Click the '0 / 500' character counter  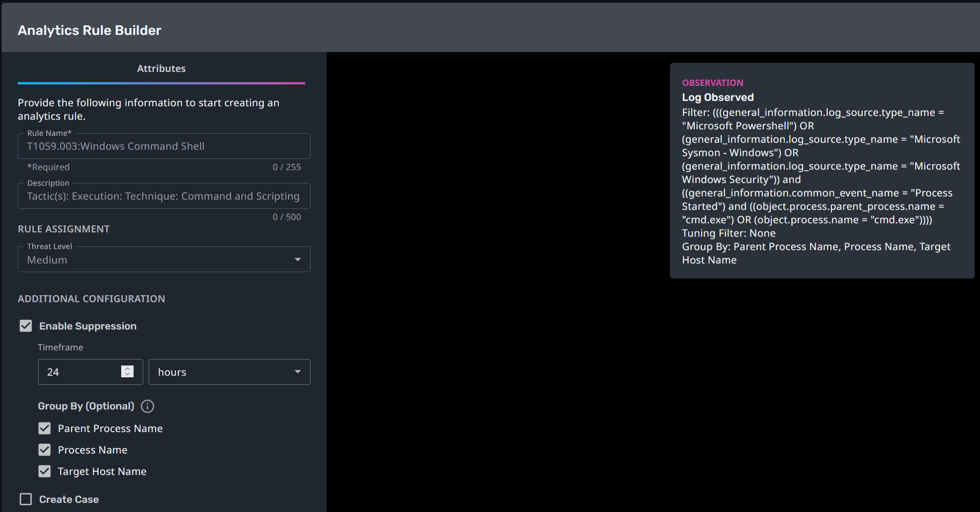point(287,217)
